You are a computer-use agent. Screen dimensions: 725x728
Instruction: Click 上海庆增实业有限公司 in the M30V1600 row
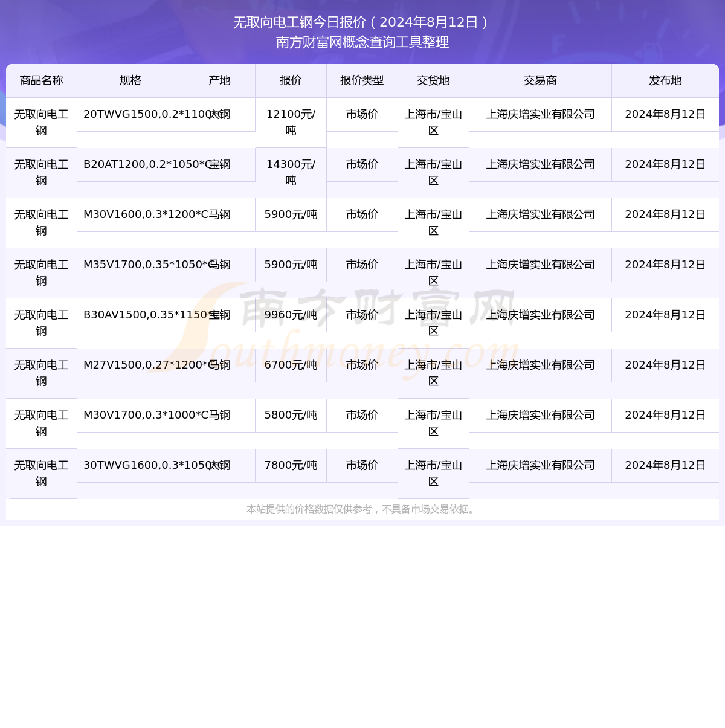point(540,214)
